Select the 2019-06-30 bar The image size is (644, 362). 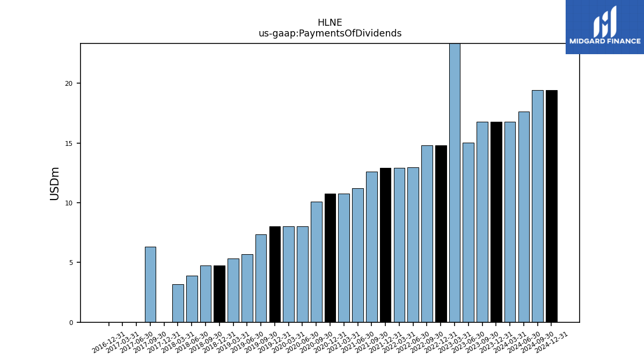click(x=247, y=288)
